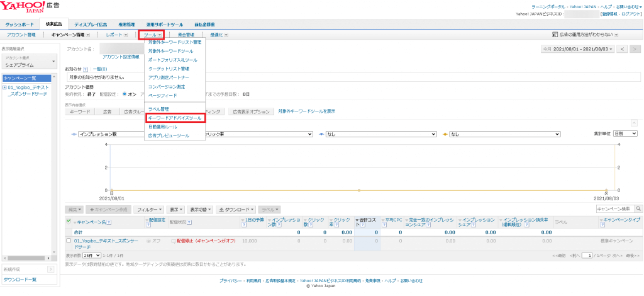Open help icon next to キャンペーン名 column

[x=109, y=222]
